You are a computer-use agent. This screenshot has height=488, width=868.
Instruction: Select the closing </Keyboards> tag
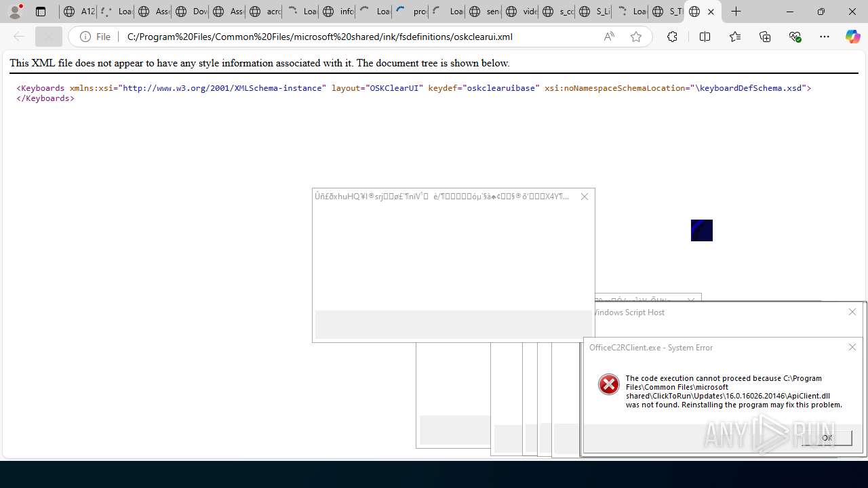pyautogui.click(x=45, y=98)
